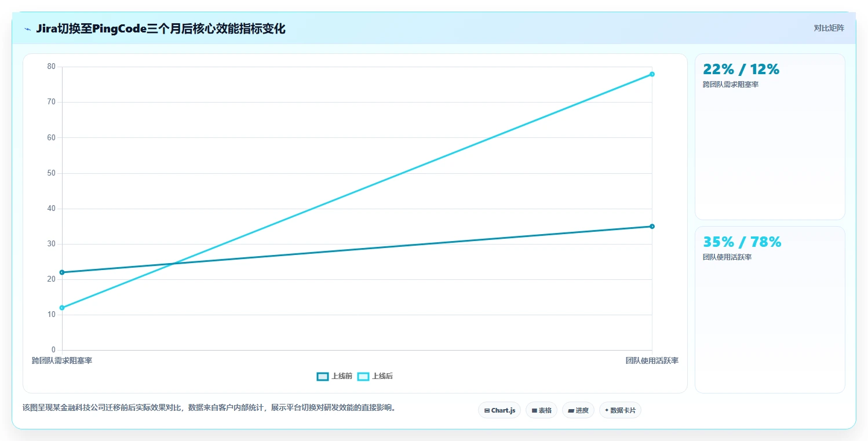Click the 进度 tag
Image resolution: width=868 pixels, height=441 pixels.
(x=578, y=410)
